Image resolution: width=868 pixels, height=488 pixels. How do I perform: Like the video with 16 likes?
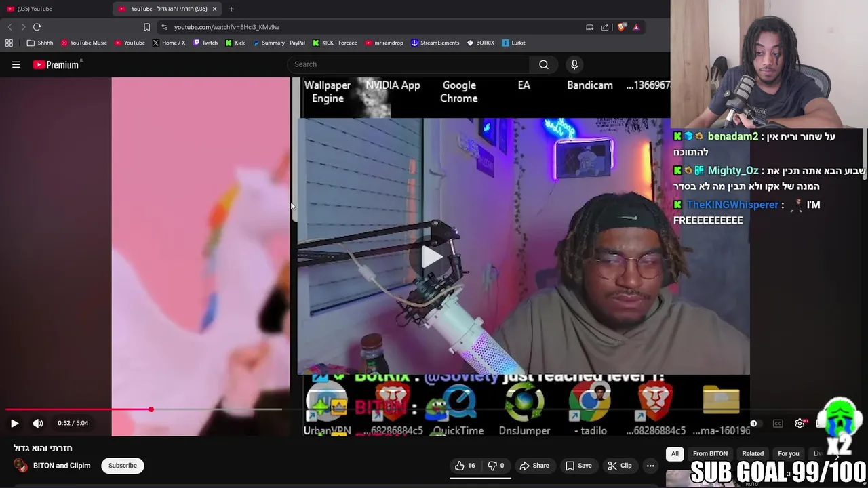[x=465, y=466]
